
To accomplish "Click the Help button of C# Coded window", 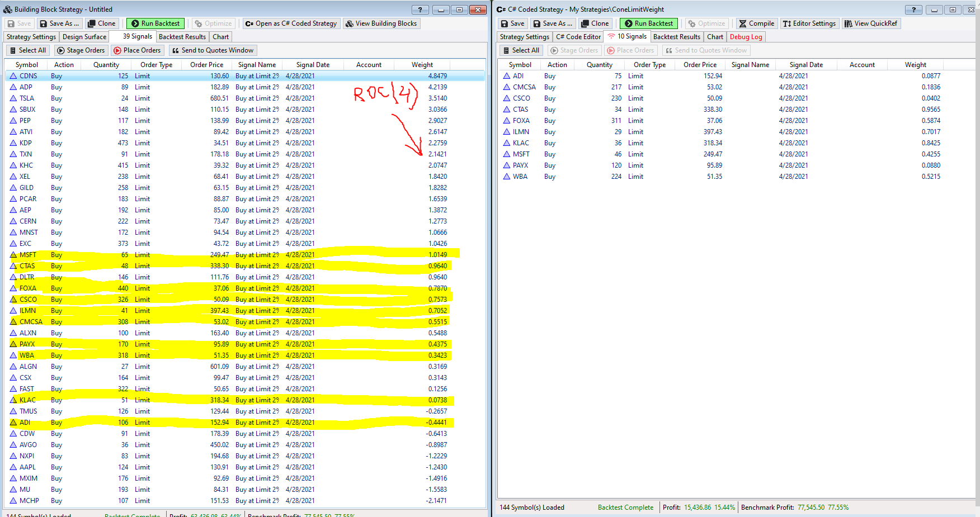I will click(x=913, y=10).
